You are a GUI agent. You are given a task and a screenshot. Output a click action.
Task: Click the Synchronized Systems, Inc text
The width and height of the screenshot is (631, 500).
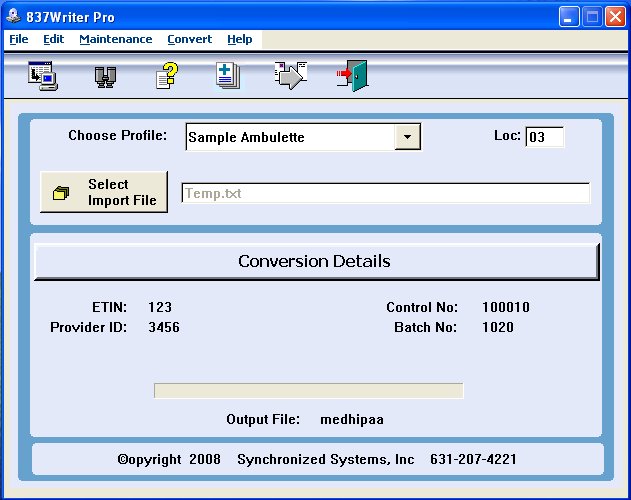326,459
